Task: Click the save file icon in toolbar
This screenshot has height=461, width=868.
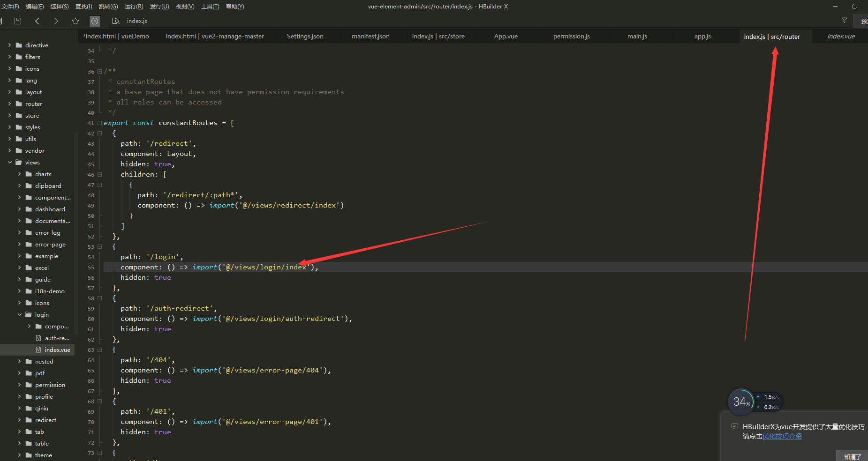Action: tap(18, 21)
